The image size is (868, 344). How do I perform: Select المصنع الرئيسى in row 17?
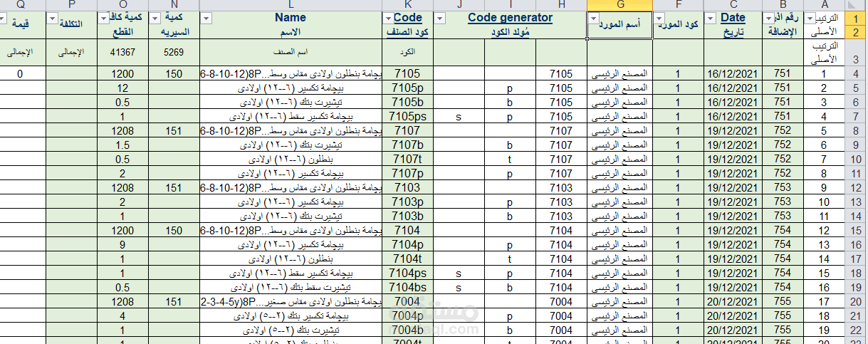[619, 259]
